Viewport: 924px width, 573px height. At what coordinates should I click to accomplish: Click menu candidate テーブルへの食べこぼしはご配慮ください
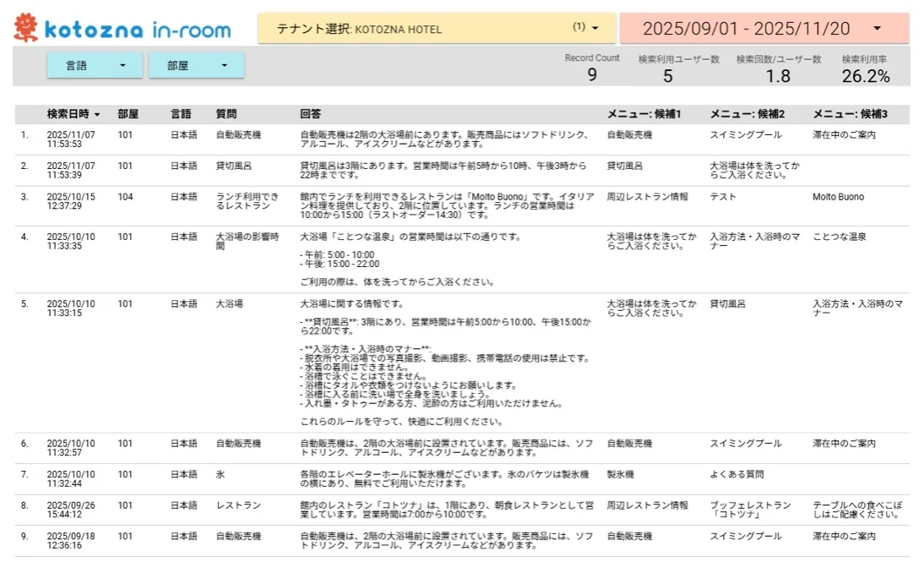point(857,510)
